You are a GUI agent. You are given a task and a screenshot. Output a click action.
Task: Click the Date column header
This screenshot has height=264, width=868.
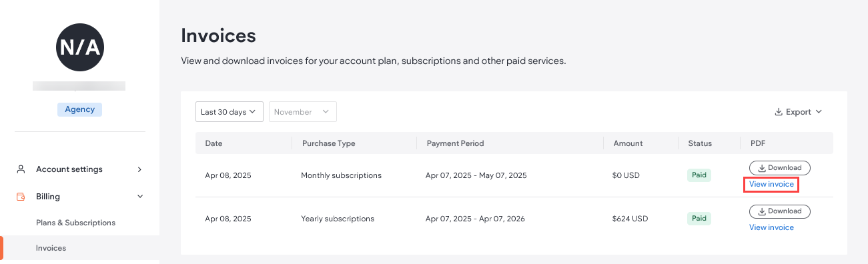click(x=213, y=143)
